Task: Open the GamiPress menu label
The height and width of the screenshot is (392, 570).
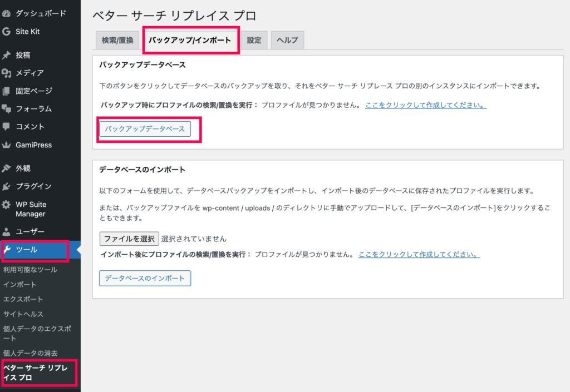Action: coord(34,145)
